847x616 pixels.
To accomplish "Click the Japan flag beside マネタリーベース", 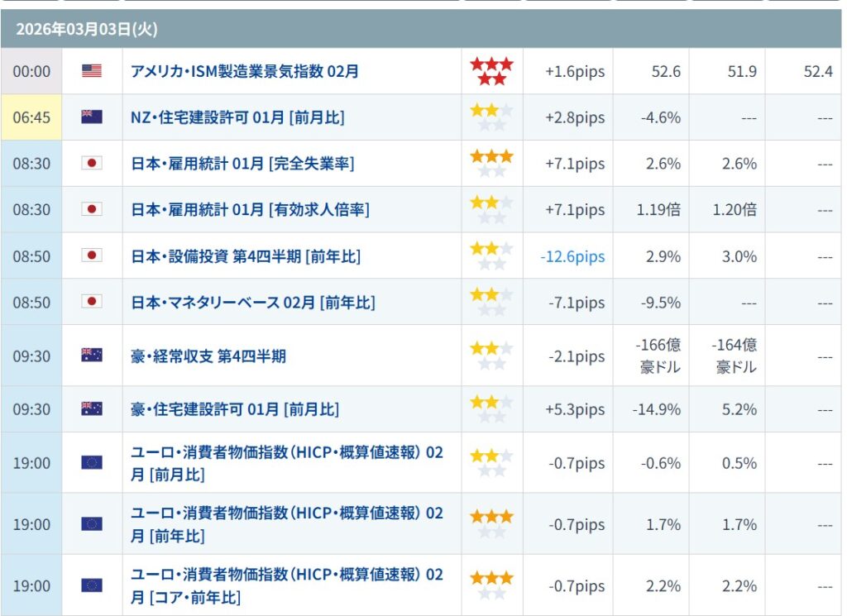I will coord(92,302).
